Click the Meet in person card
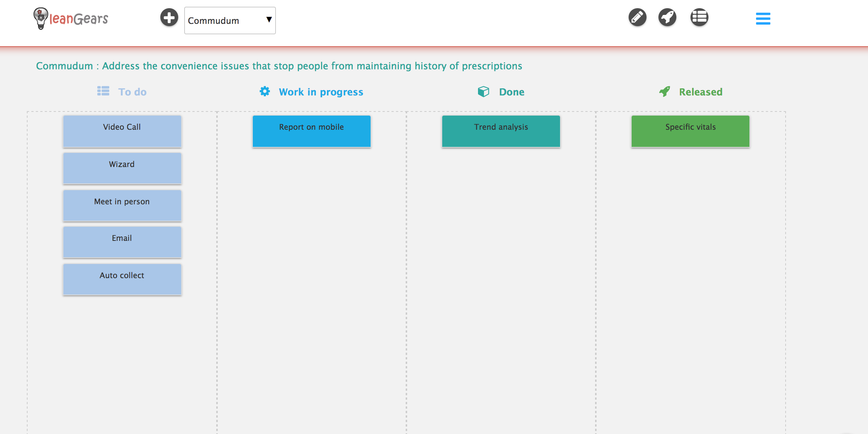 122,205
